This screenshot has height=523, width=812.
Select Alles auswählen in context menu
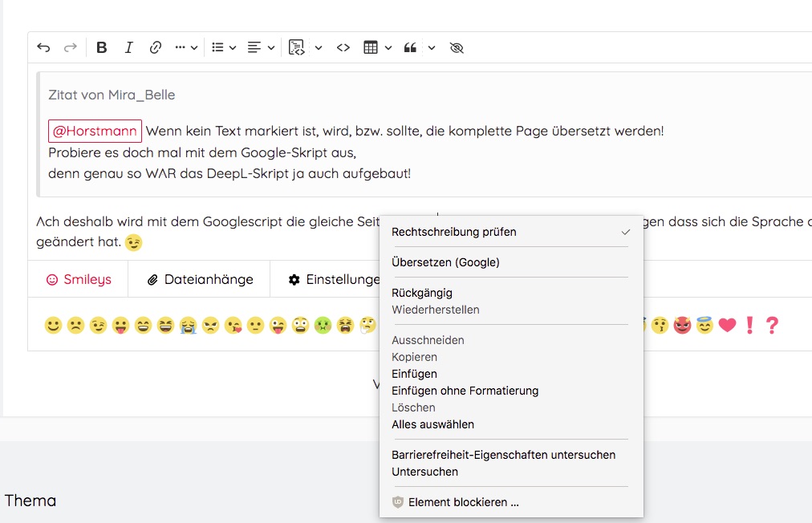[432, 424]
